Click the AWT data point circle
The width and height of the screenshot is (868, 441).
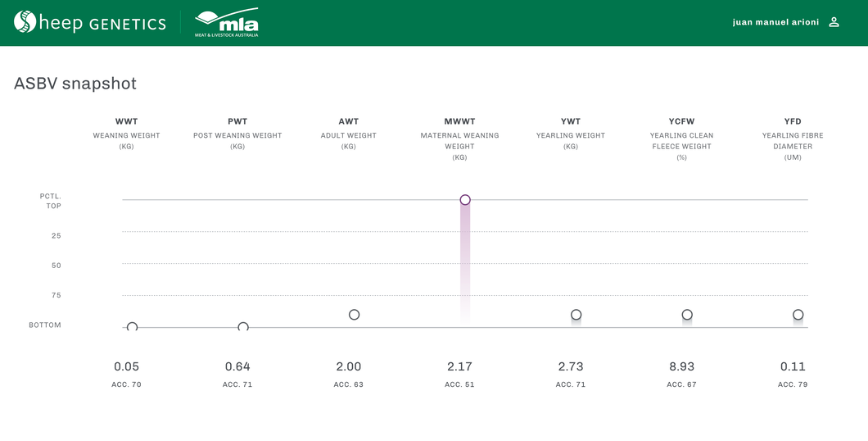pyautogui.click(x=354, y=315)
